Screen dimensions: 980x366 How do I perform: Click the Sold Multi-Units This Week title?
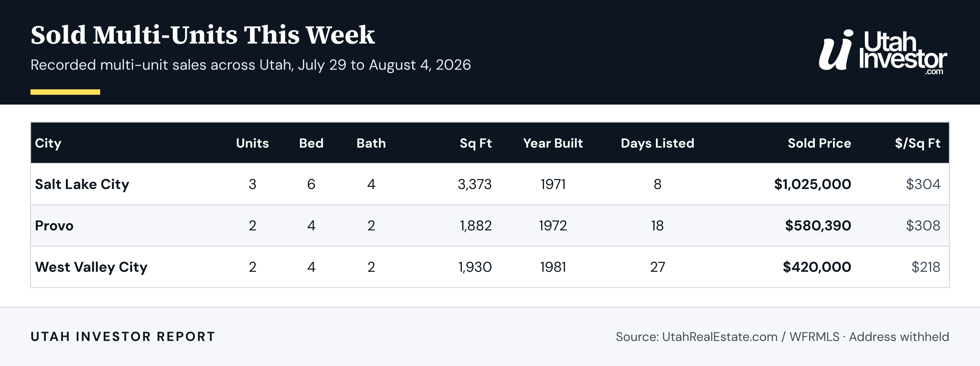coord(202,35)
